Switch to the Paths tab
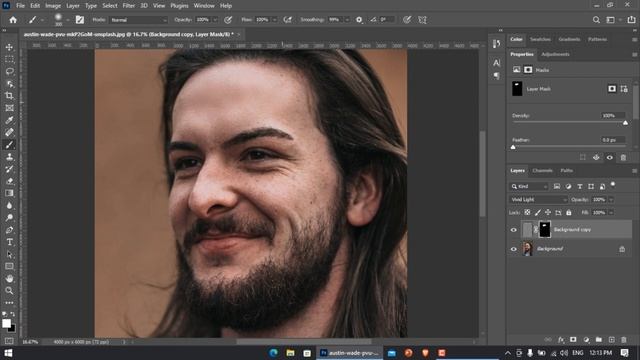Image resolution: width=640 pixels, height=360 pixels. coord(567,171)
